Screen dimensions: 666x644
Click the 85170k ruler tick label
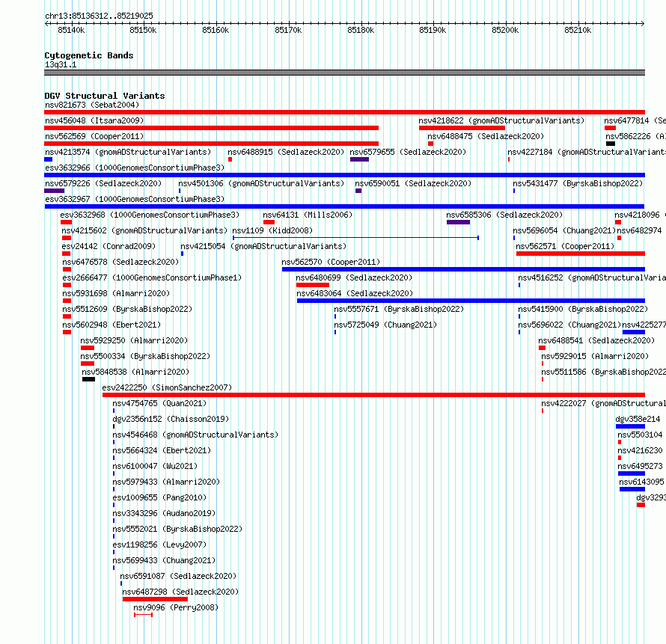pyautogui.click(x=288, y=30)
